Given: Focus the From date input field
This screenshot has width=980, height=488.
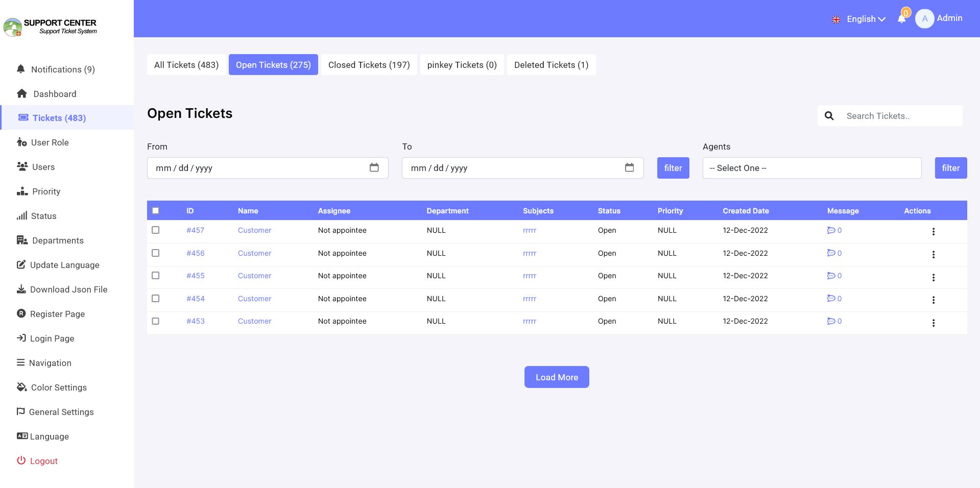Looking at the screenshot, I should click(268, 168).
